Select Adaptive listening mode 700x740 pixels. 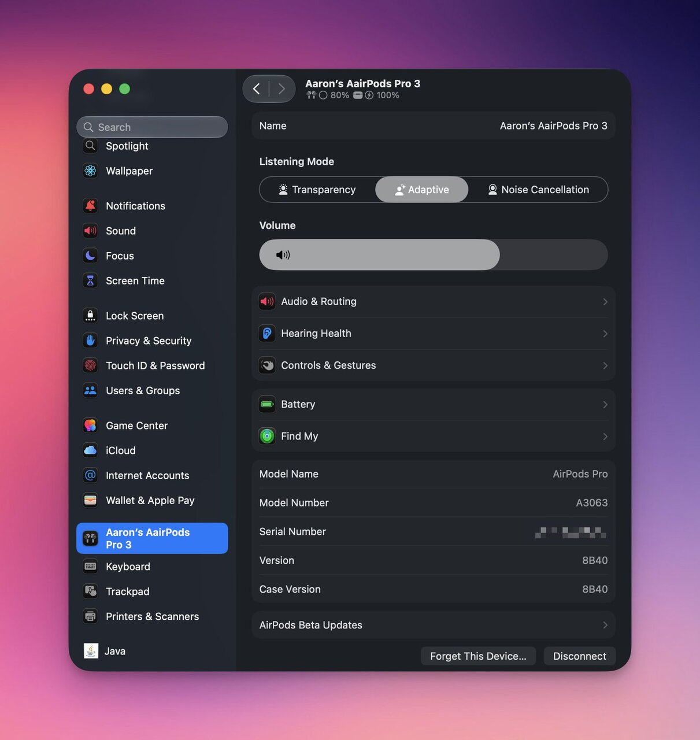tap(422, 190)
